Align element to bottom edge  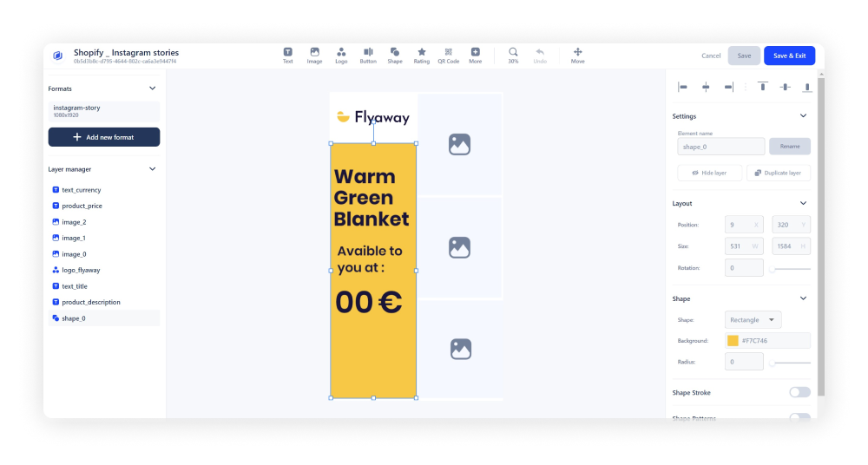tap(807, 87)
